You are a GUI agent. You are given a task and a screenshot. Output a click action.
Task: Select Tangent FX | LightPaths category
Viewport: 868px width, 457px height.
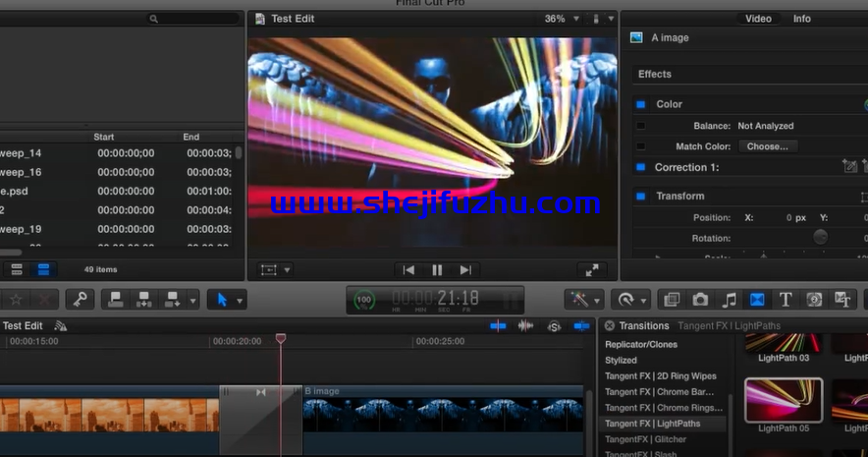[x=652, y=424]
